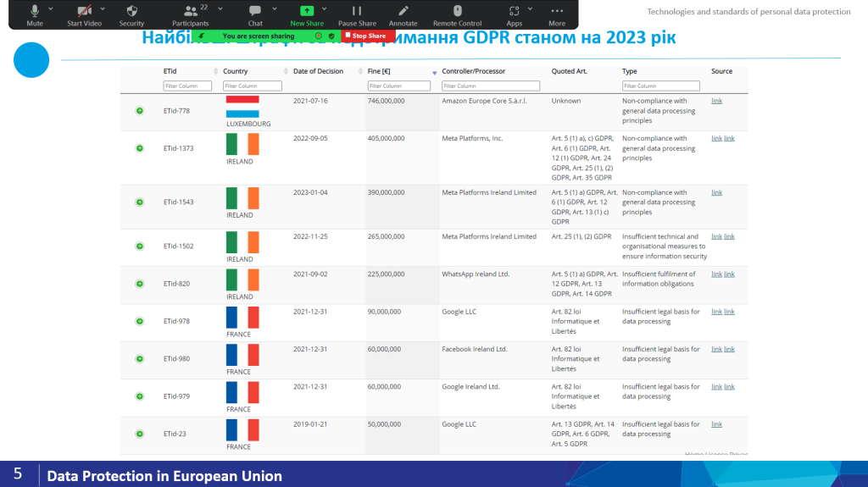This screenshot has width=868, height=487.
Task: Expand Apps options arrow
Action: click(531, 8)
